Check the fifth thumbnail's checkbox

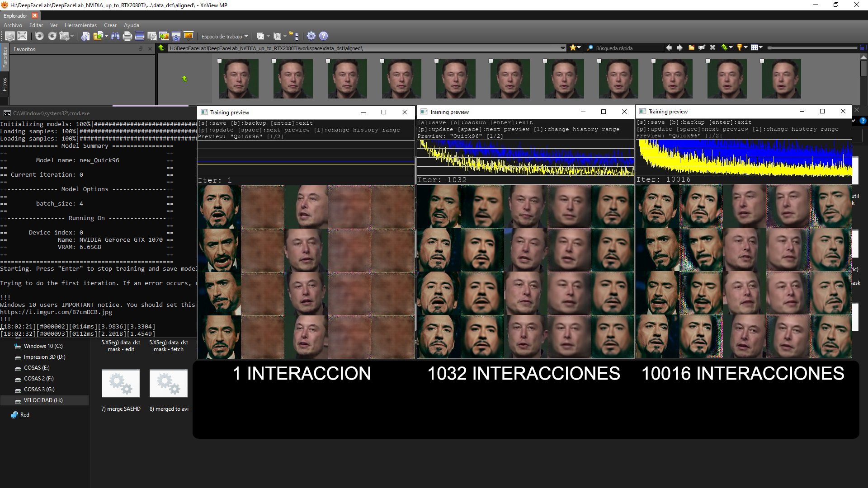tap(437, 61)
